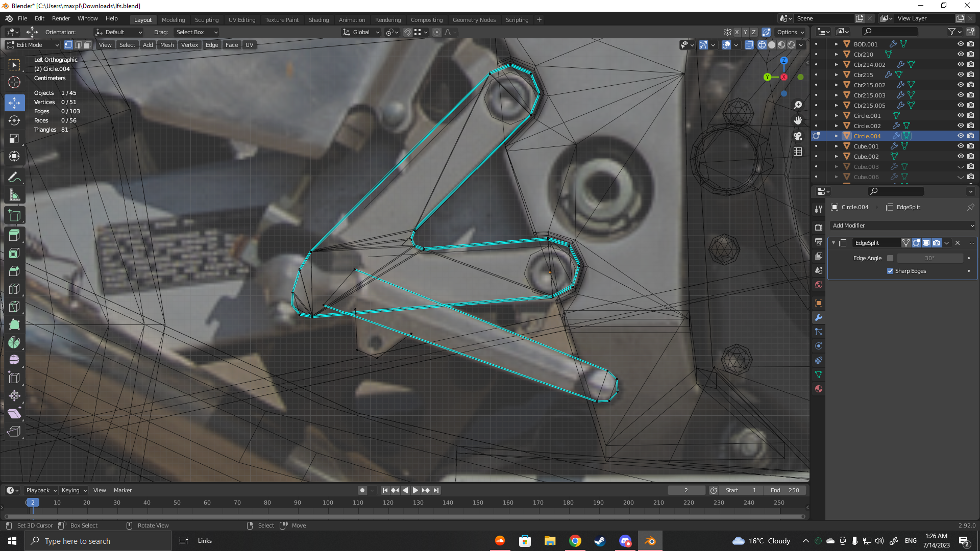The width and height of the screenshot is (980, 551).
Task: Click the Options button in header
Action: point(790,32)
